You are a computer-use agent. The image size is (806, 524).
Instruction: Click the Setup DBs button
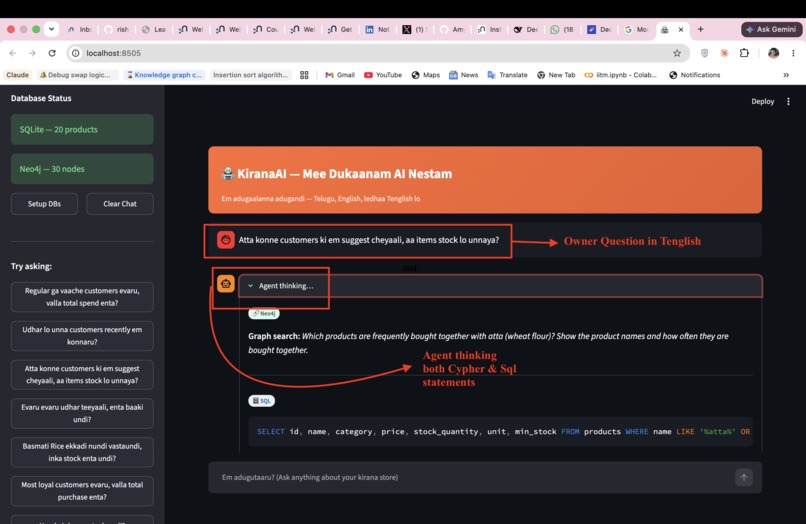[x=44, y=204]
